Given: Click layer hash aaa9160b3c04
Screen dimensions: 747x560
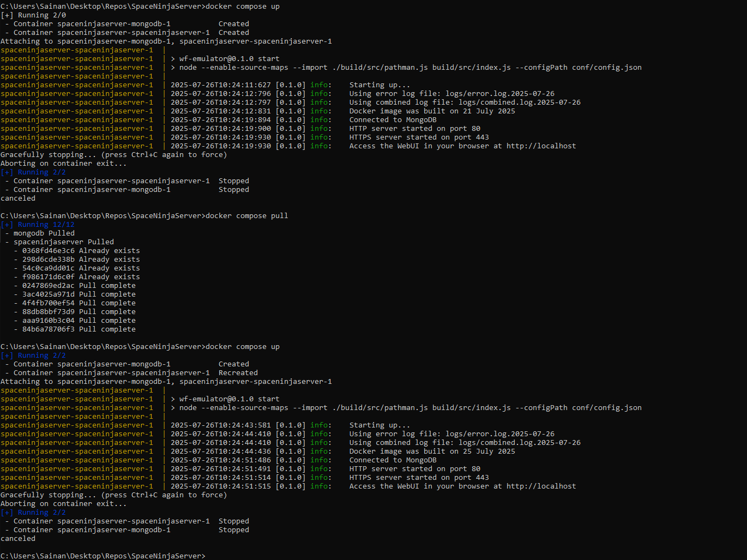Looking at the screenshot, I should 48,321.
